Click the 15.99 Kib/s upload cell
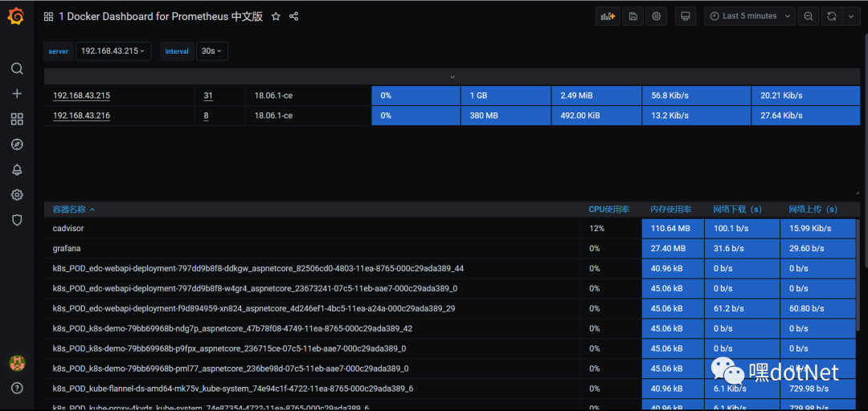The image size is (868, 411). (818, 228)
